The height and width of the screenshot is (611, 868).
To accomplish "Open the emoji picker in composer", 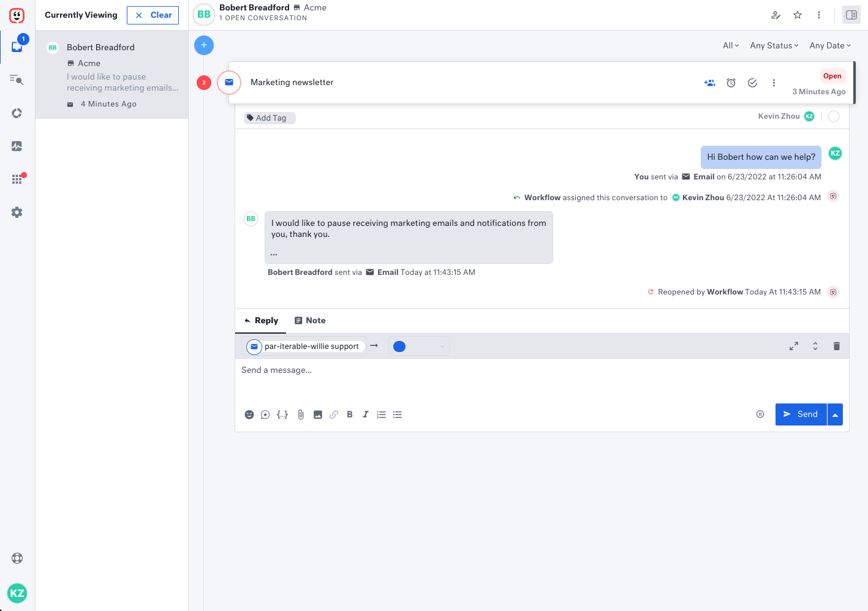I will 249,414.
